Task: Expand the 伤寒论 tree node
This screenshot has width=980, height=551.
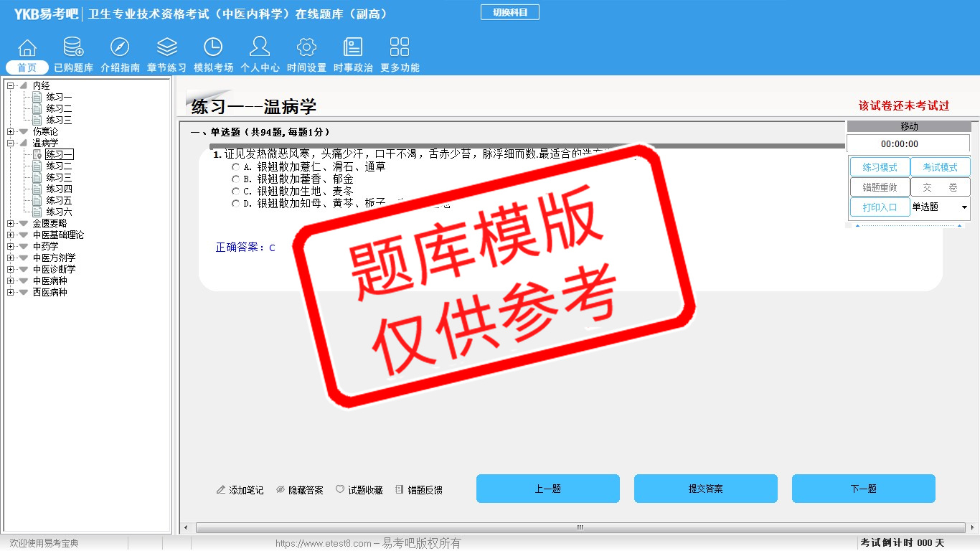Action: pos(11,132)
